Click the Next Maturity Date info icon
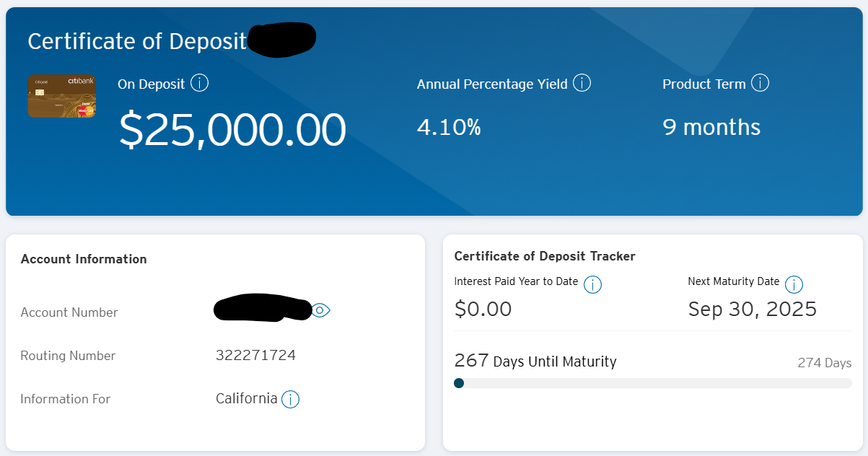Image resolution: width=868 pixels, height=456 pixels. point(794,284)
